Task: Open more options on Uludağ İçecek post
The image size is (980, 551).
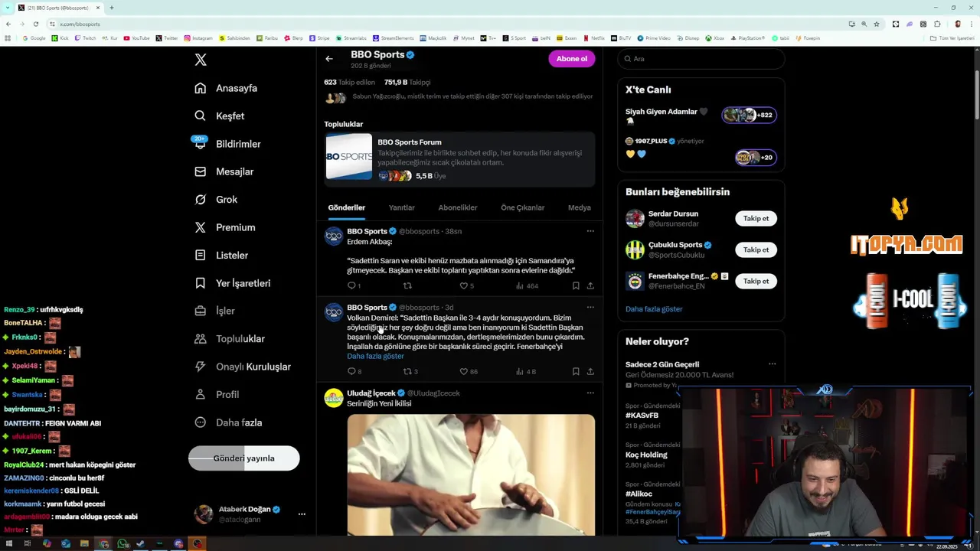Action: [x=590, y=393]
